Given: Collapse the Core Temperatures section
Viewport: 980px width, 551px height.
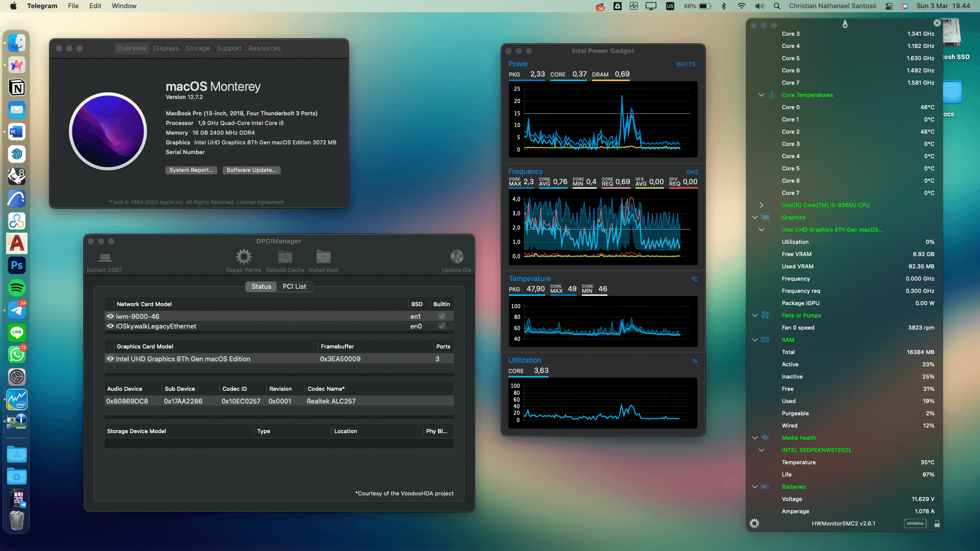Looking at the screenshot, I should coord(761,95).
